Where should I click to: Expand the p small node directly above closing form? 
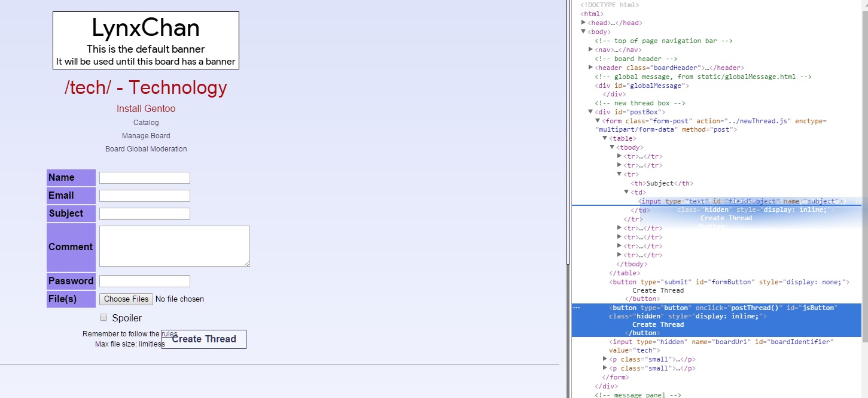605,368
